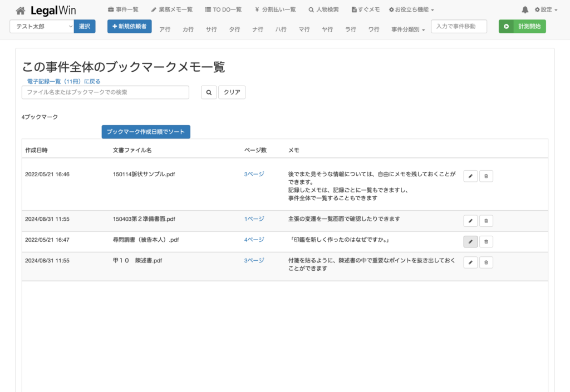Click pencil icon for 甲１０ 陳述書.pdf
Screen dimensions: 570x392
click(470, 262)
